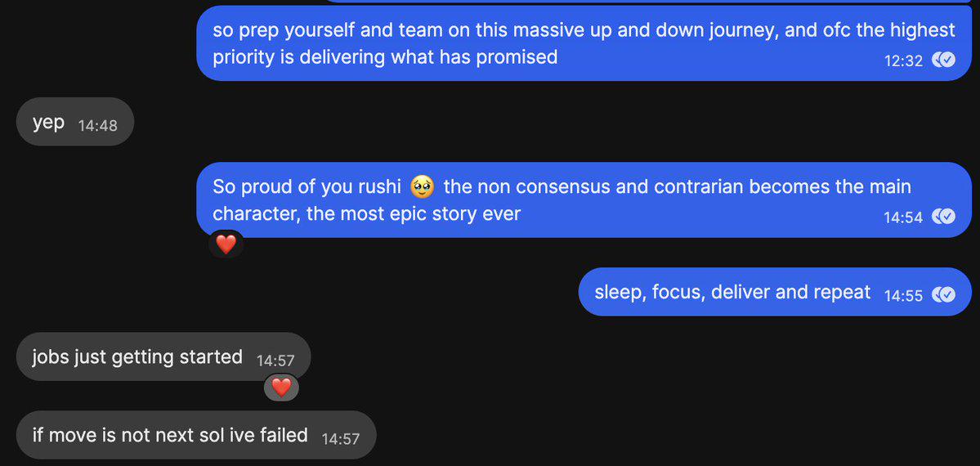The height and width of the screenshot is (466, 980).
Task: Select the 'yep' message bubble
Action: [x=75, y=121]
